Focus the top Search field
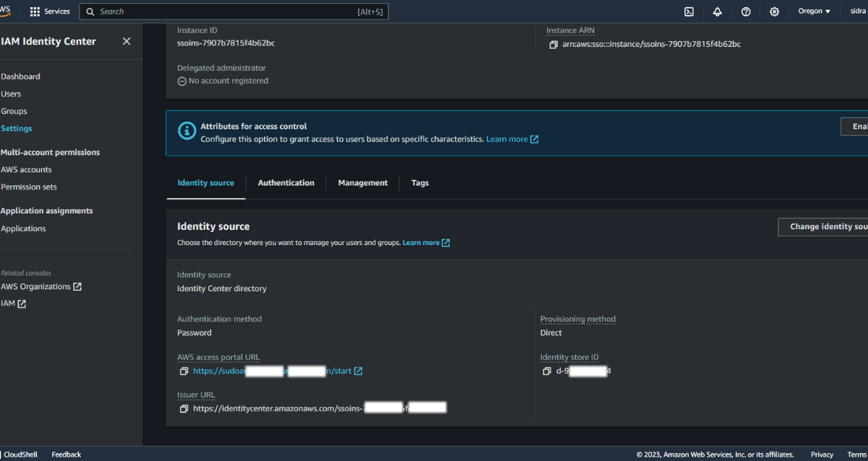Image resolution: width=868 pixels, height=461 pixels. (x=234, y=12)
